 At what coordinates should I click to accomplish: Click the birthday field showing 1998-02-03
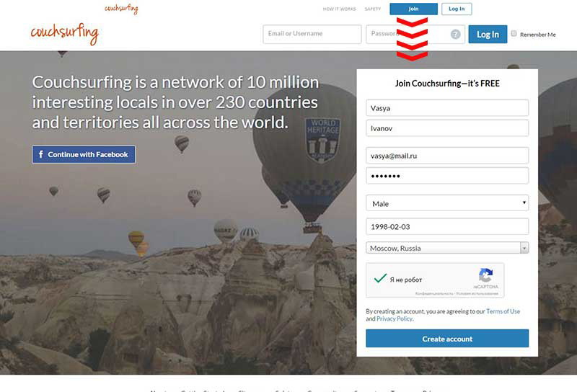pos(447,226)
